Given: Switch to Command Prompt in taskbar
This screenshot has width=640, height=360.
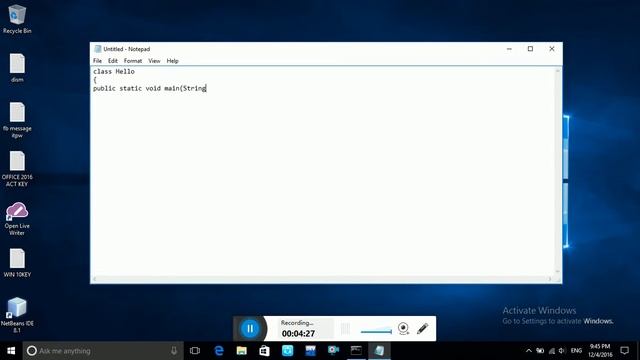Looking at the screenshot, I should click(x=356, y=351).
